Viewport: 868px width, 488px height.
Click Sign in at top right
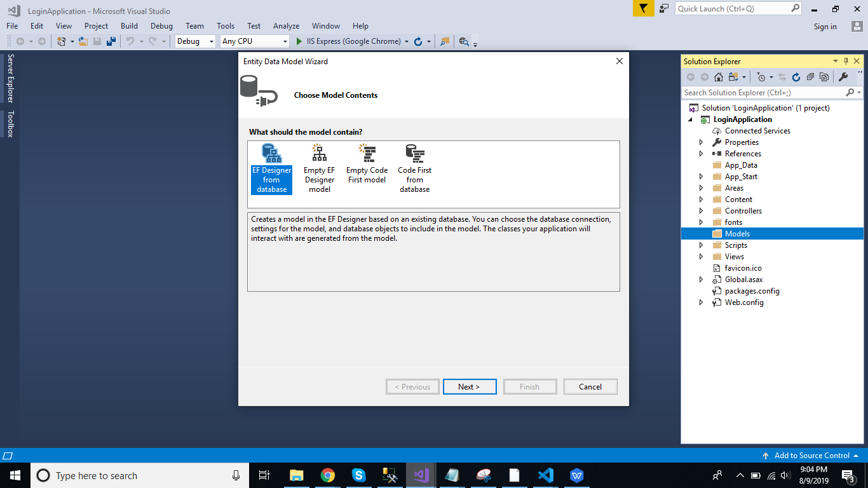(x=825, y=27)
